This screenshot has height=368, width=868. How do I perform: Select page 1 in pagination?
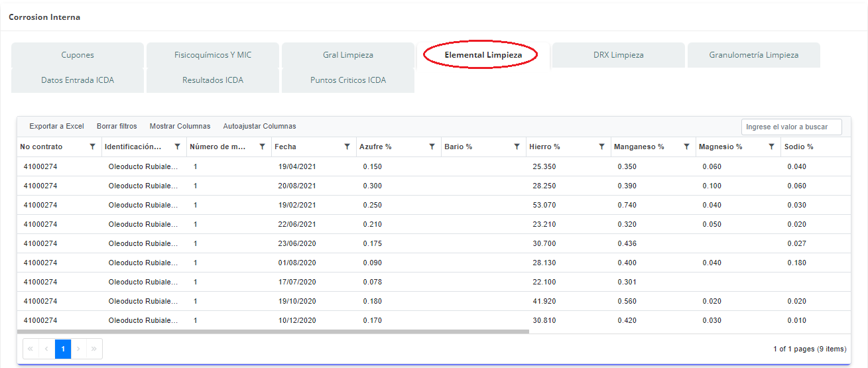click(x=62, y=349)
